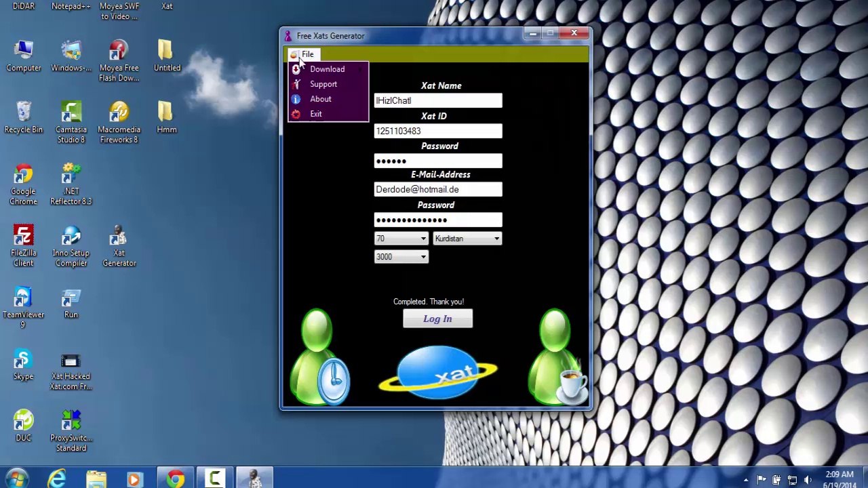868x488 pixels.
Task: Select the Google Chrome desktop icon
Action: [x=24, y=184]
